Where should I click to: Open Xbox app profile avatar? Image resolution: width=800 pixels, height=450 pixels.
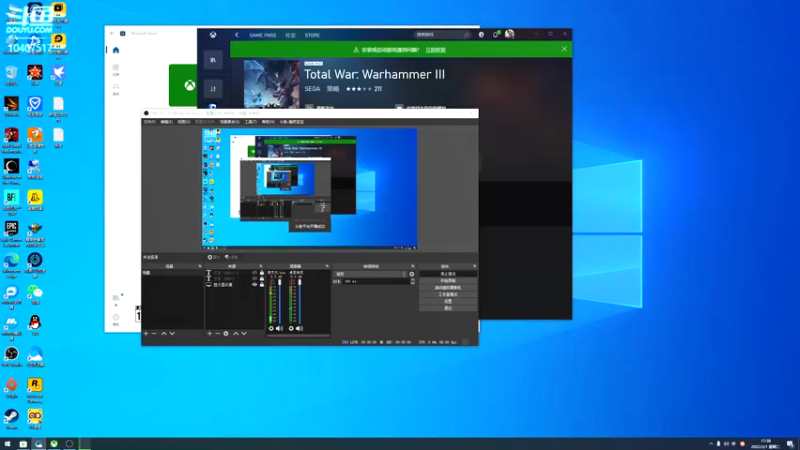coord(509,34)
